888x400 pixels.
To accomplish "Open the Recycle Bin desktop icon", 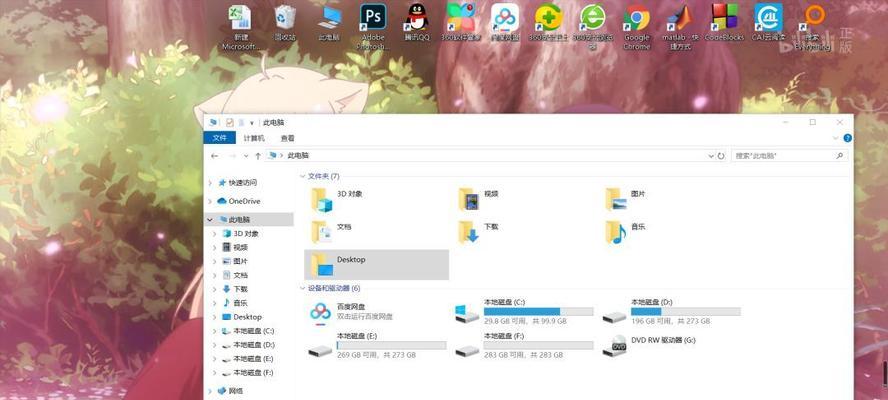I will tap(284, 23).
